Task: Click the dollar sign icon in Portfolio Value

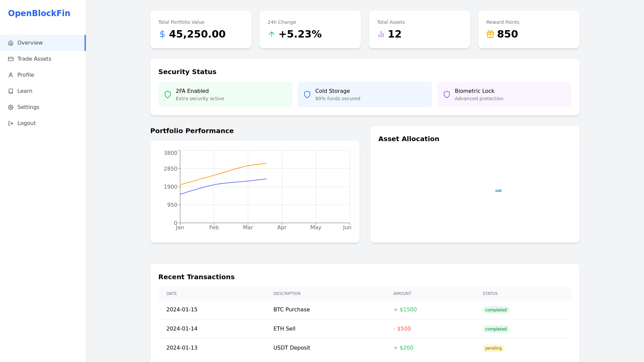Action: click(x=162, y=34)
